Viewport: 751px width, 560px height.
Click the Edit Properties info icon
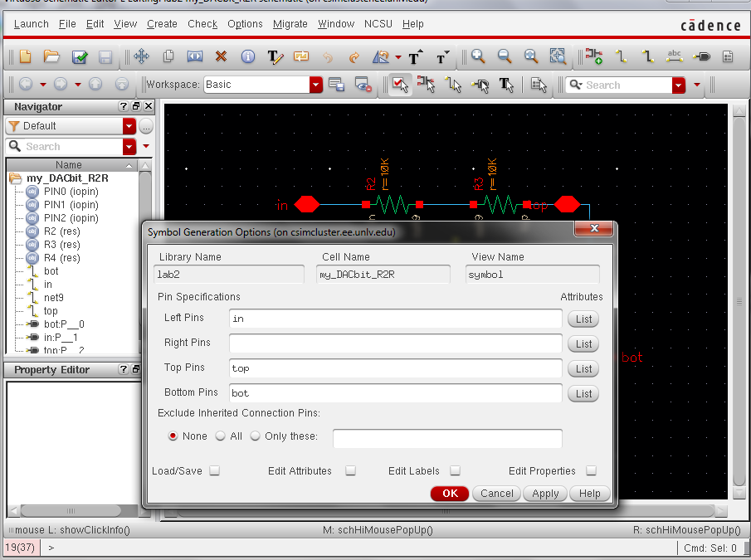[247, 56]
